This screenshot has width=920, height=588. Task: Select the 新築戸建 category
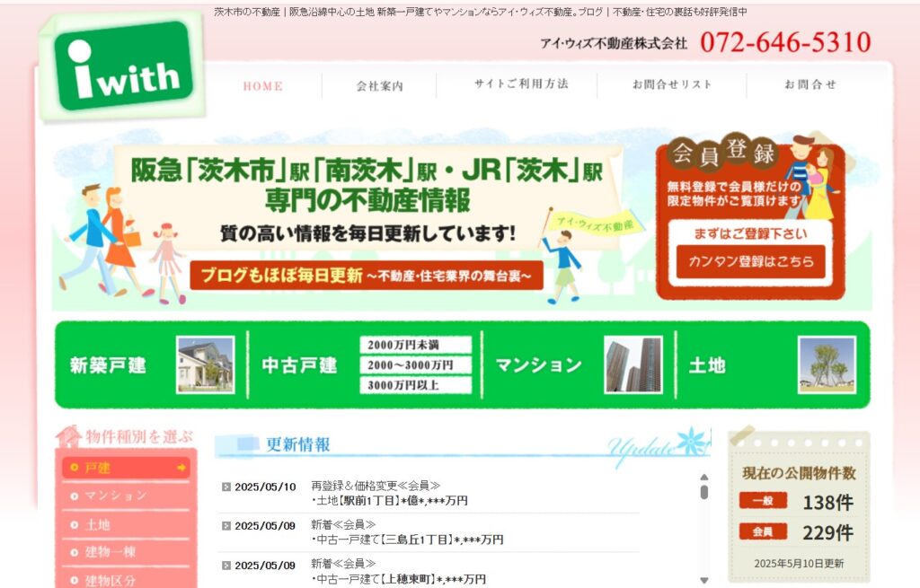click(108, 365)
